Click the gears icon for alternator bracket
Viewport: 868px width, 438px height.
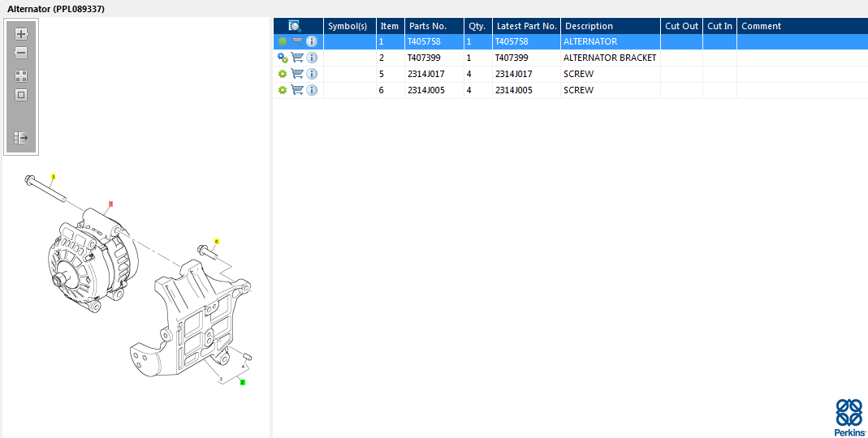click(x=283, y=58)
